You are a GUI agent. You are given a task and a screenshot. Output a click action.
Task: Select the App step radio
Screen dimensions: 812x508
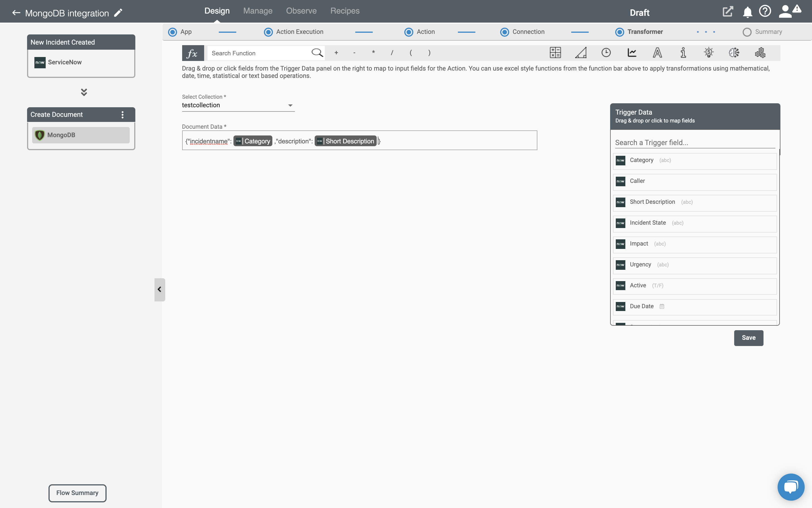[173, 32]
